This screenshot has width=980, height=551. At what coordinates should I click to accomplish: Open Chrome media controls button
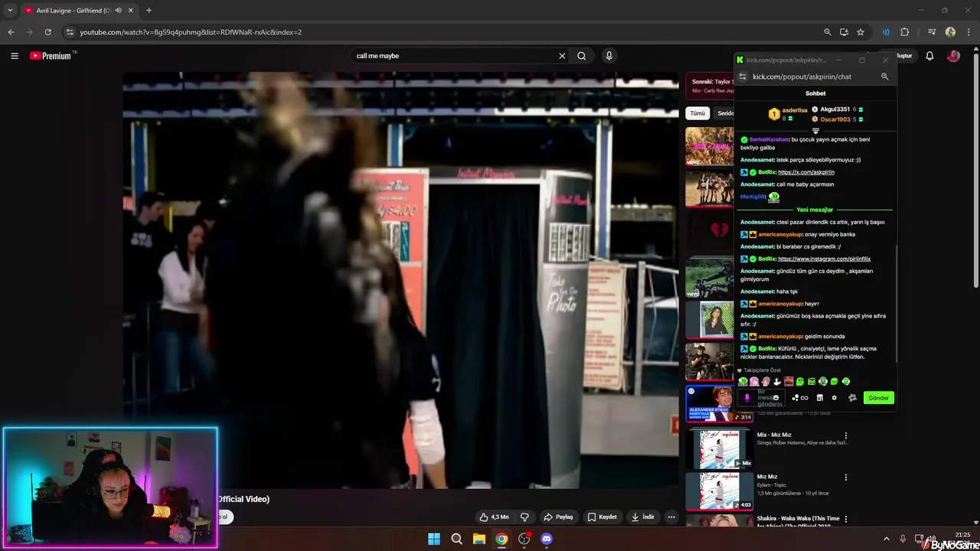click(932, 32)
